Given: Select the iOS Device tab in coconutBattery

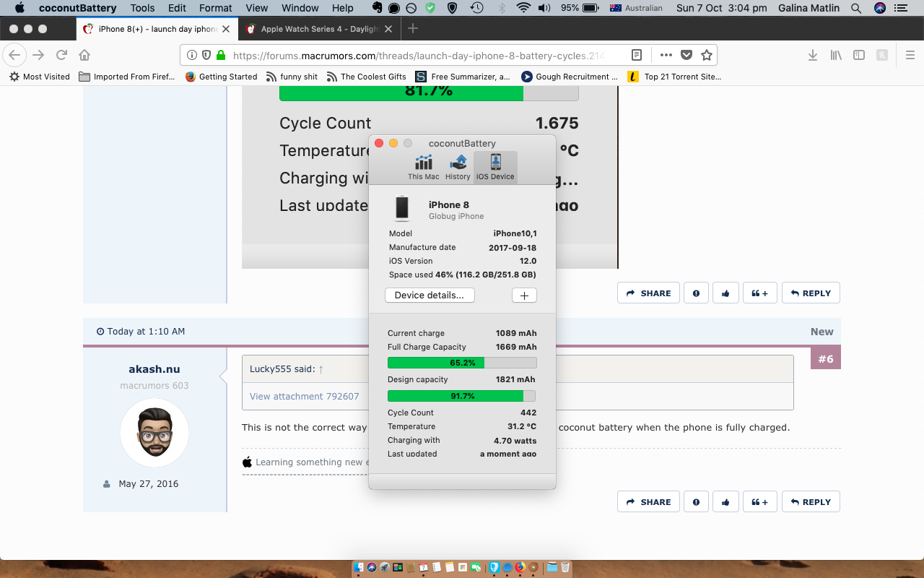Looking at the screenshot, I should 495,167.
